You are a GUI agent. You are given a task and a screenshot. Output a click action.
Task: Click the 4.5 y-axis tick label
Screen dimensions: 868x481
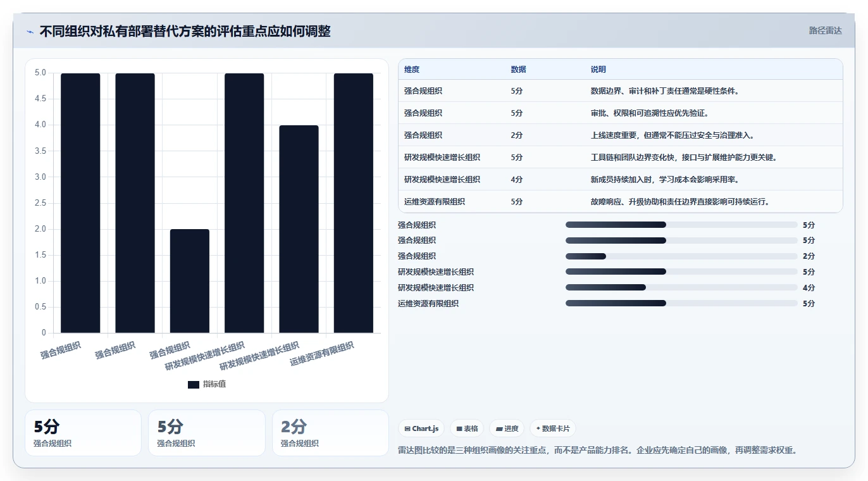coord(40,99)
